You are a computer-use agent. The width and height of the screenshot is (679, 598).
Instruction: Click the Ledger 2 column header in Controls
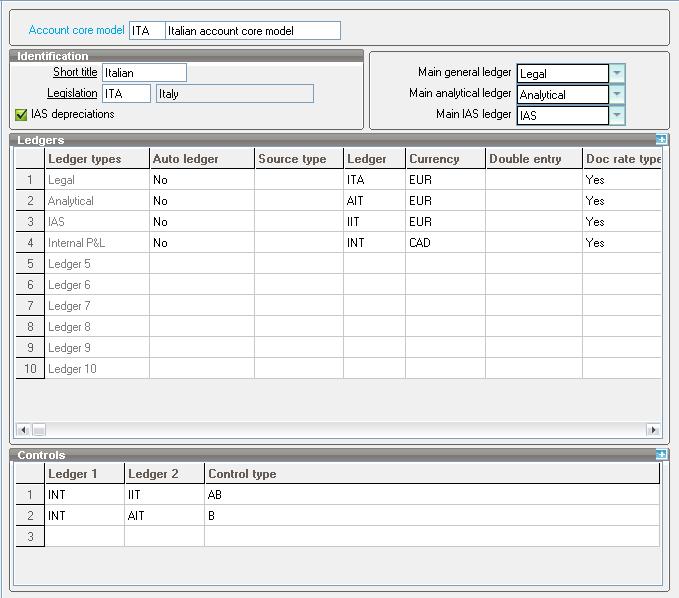[x=164, y=474]
